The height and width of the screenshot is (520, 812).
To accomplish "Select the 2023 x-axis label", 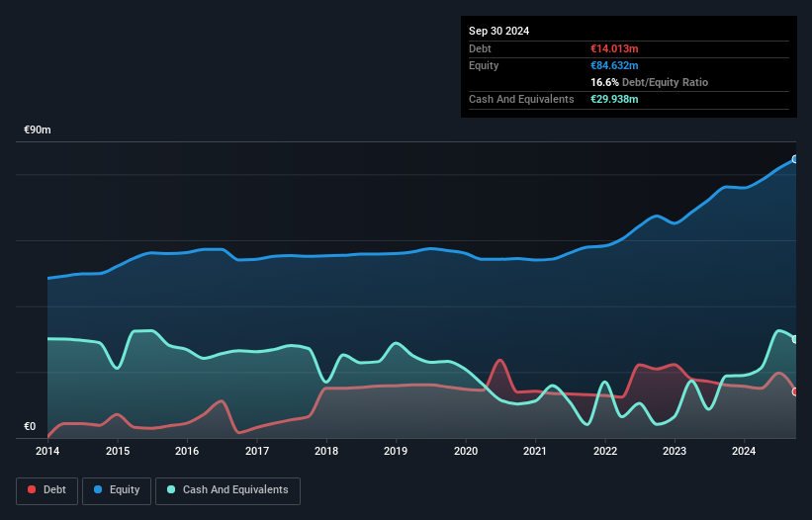I will click(x=675, y=451).
